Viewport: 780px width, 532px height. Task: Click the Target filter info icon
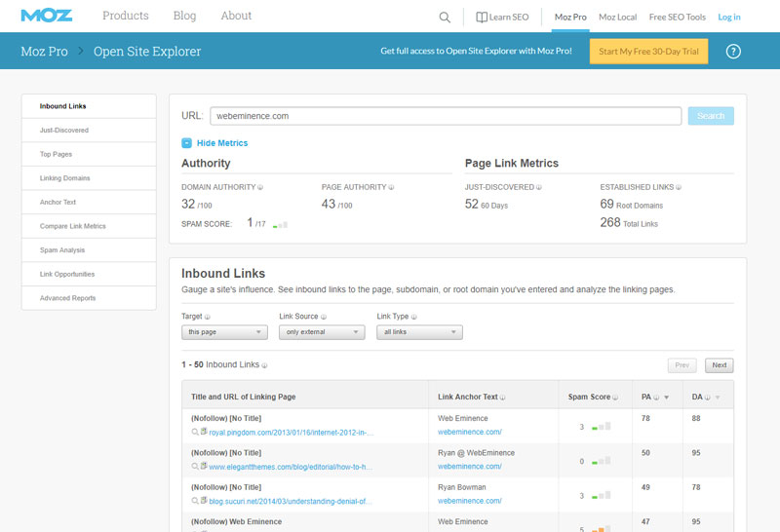pyautogui.click(x=208, y=317)
